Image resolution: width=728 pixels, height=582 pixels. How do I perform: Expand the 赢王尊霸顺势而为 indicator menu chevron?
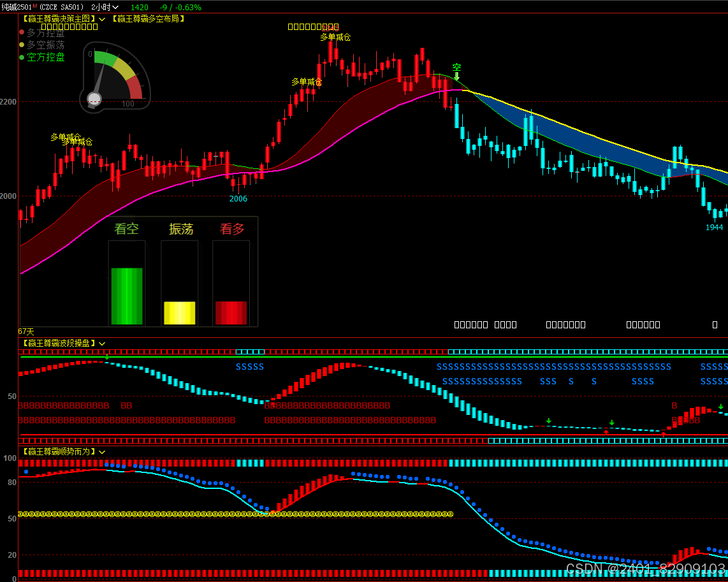pos(102,451)
